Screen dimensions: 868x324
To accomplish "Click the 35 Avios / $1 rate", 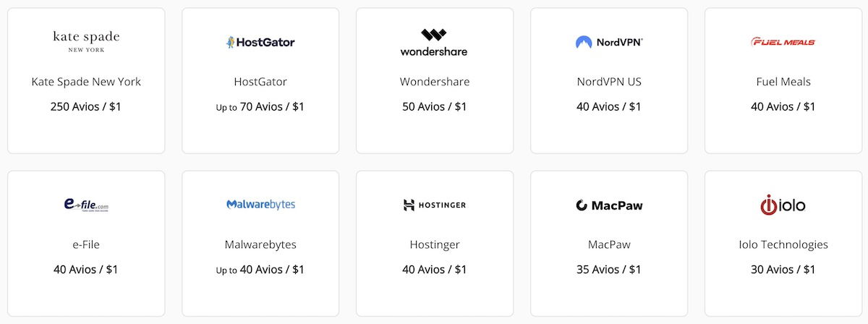I will [x=609, y=270].
